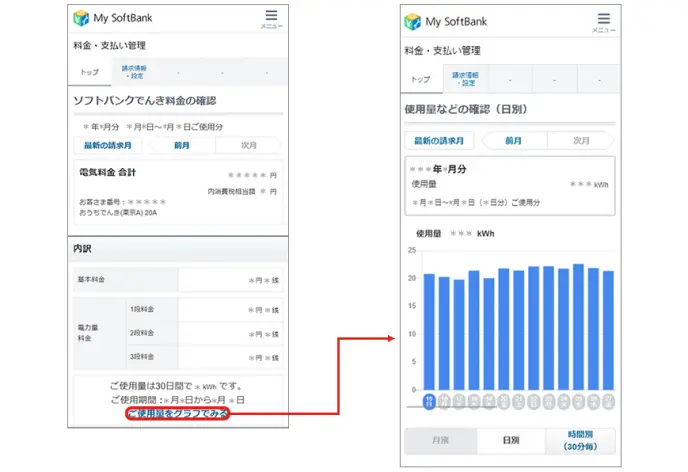Select トップ tab on the electricity bill screen
Screen dimensions: 688x472
[90, 72]
